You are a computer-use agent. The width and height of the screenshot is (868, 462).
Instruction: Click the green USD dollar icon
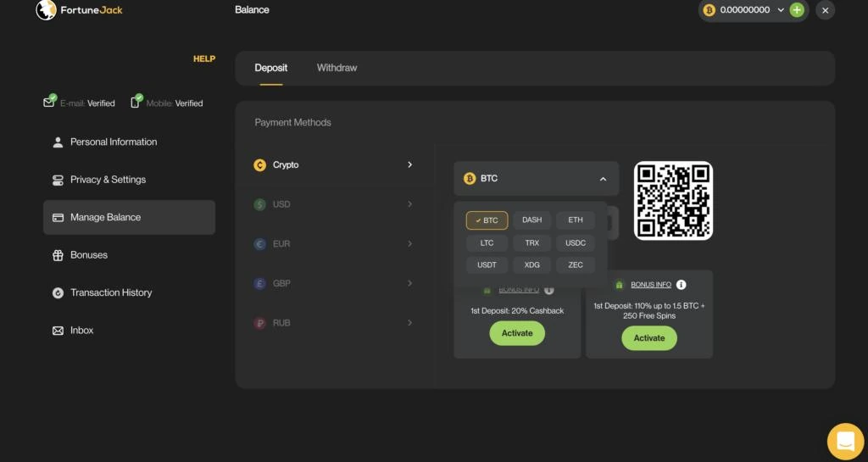(x=259, y=204)
